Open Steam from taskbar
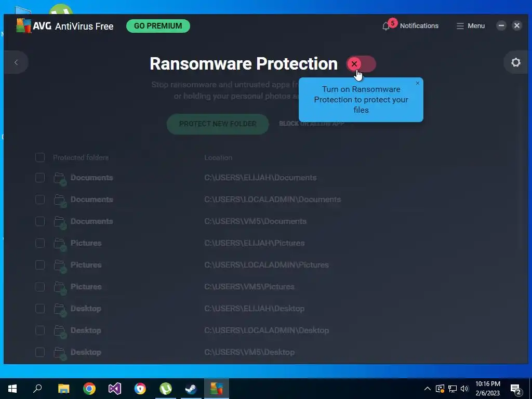 click(x=191, y=389)
